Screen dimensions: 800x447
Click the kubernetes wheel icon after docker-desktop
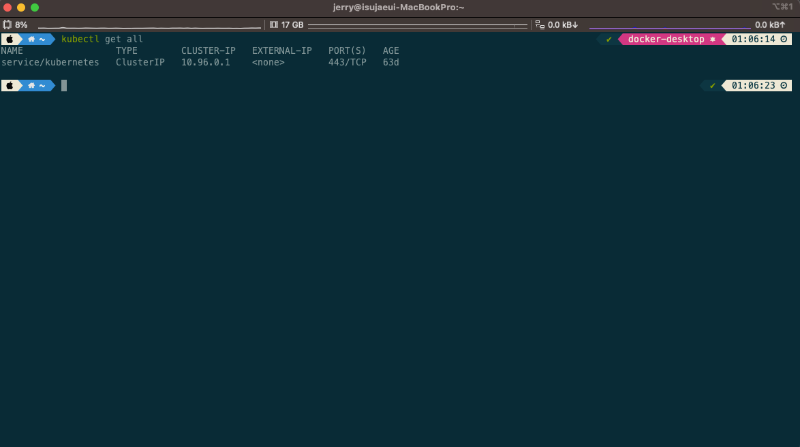coord(713,39)
